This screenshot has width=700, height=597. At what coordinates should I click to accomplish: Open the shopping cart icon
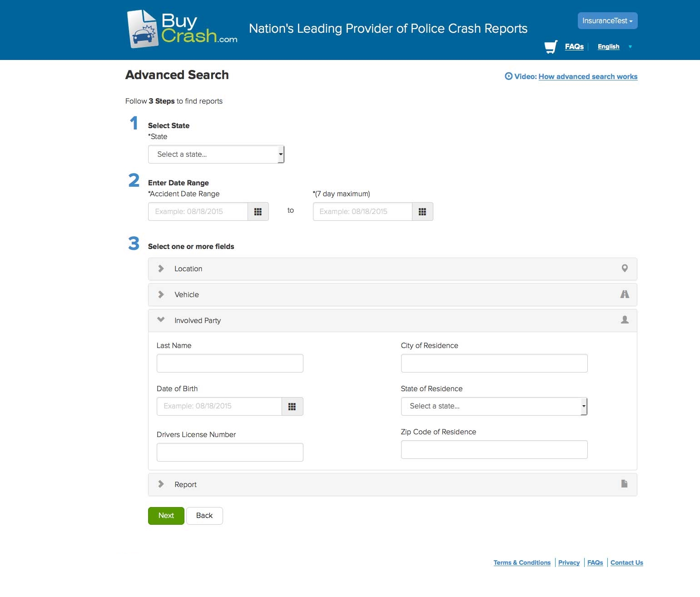551,47
